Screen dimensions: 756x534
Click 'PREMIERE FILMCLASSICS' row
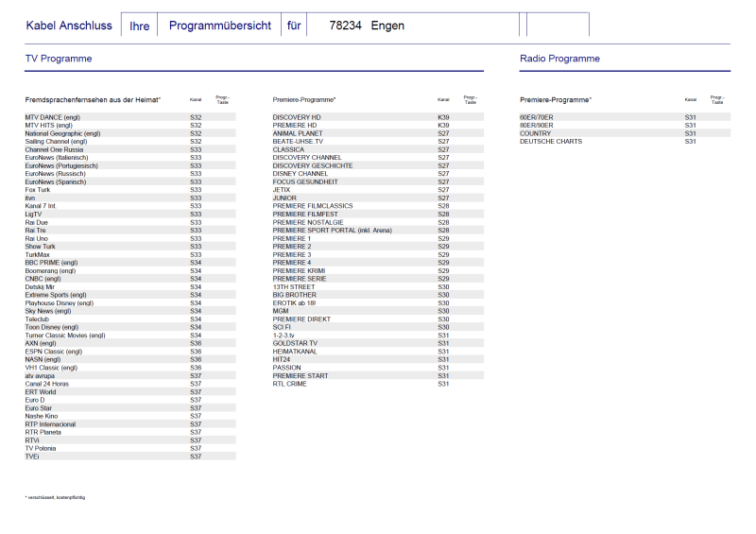[378, 206]
